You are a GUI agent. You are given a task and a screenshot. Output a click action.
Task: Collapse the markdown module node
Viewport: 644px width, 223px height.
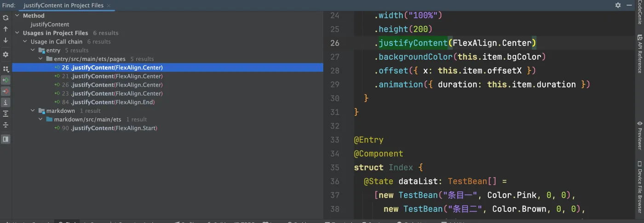(x=33, y=111)
